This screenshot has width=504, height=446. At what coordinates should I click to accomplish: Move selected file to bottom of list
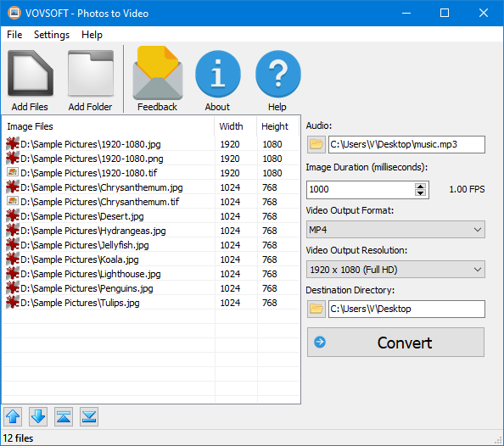[x=89, y=417]
